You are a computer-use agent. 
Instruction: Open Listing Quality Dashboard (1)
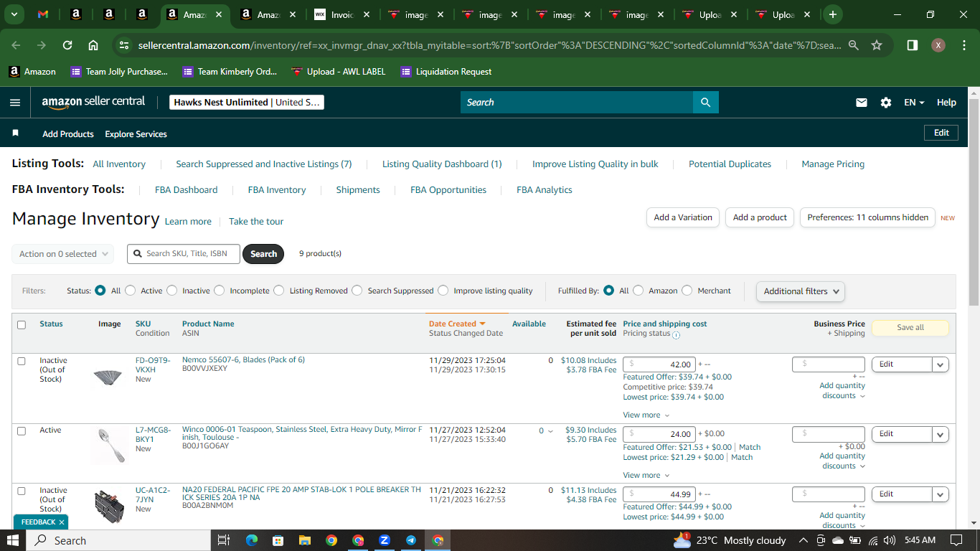(x=442, y=164)
